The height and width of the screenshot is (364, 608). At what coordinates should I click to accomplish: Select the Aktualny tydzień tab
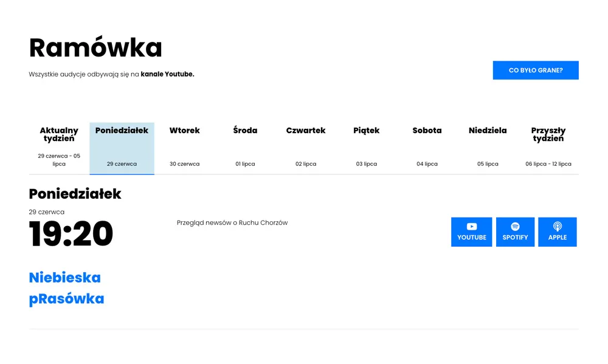pos(59,148)
